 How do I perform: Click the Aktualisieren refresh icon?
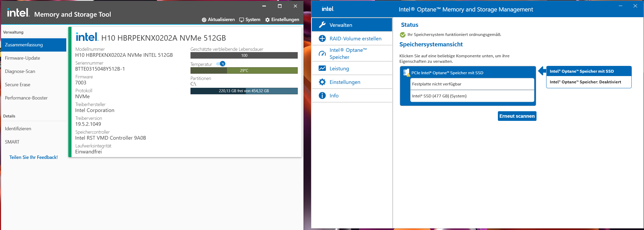(204, 20)
